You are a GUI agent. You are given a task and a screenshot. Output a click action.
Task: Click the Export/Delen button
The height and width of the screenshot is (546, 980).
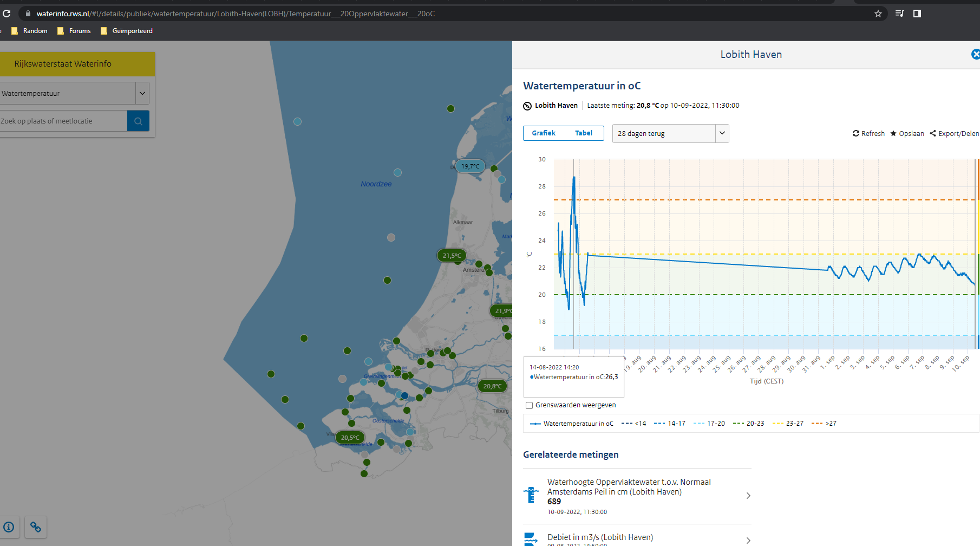[x=954, y=134]
